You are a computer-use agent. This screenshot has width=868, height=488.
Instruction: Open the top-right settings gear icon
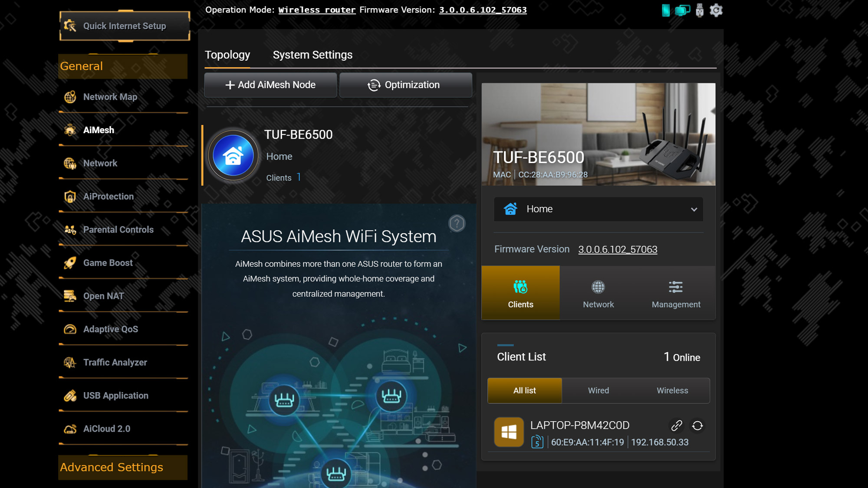click(716, 10)
